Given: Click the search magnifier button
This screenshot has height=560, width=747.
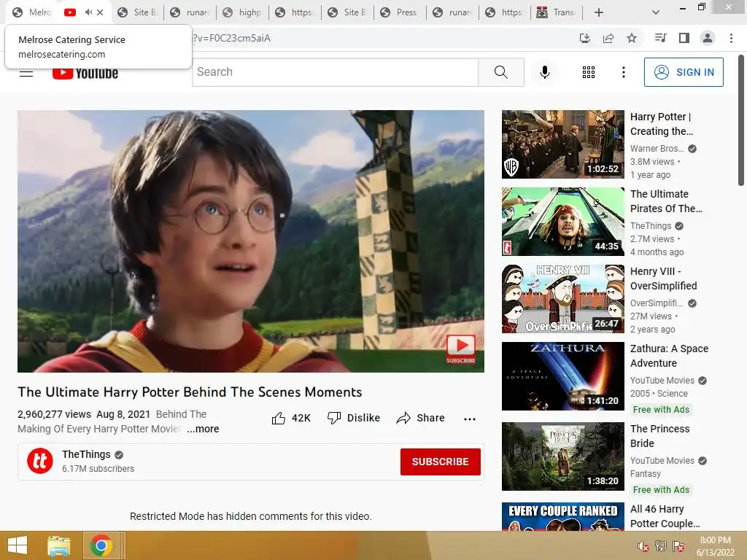Looking at the screenshot, I should coord(500,72).
